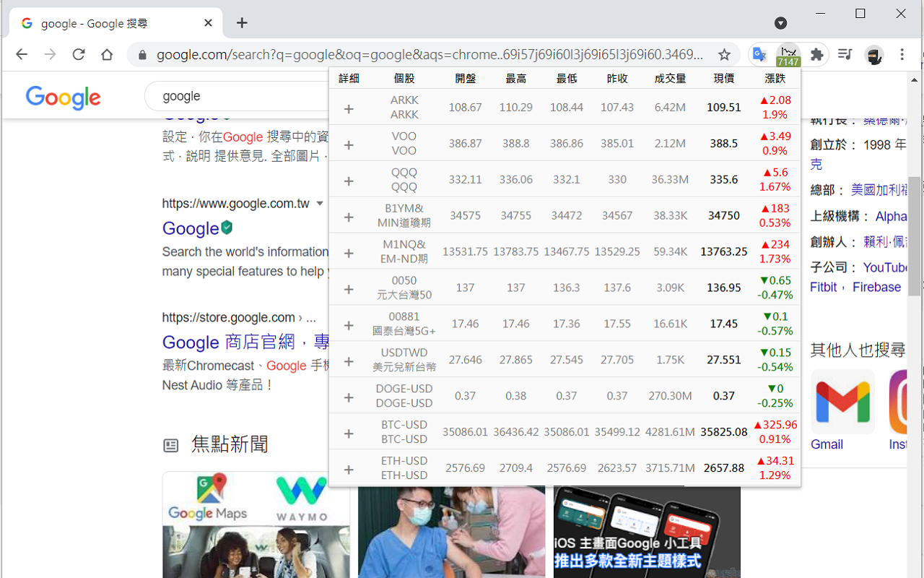The image size is (924, 578).
Task: Close the Google search tab
Action: (208, 23)
